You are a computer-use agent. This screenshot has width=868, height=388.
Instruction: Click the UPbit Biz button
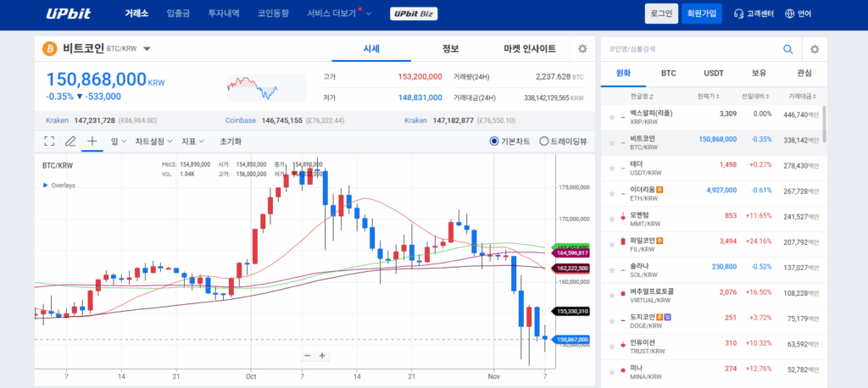(414, 14)
